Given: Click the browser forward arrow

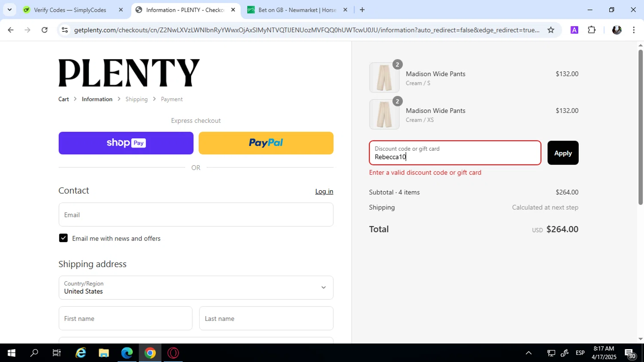Looking at the screenshot, I should pyautogui.click(x=27, y=30).
